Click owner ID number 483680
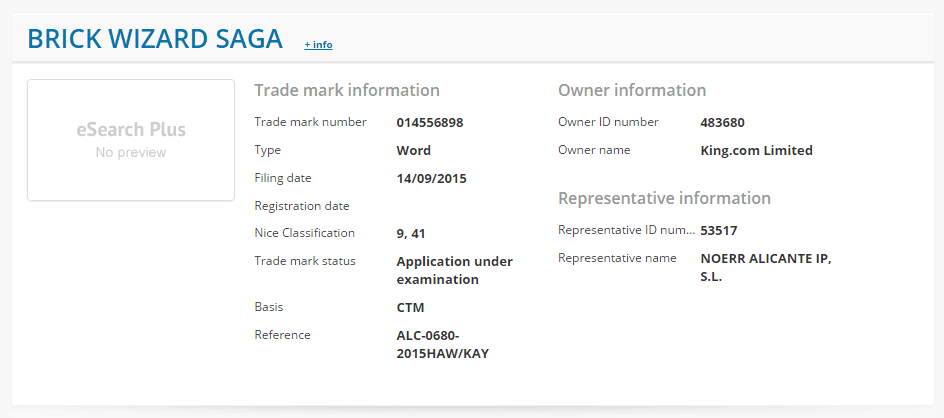This screenshot has height=418, width=944. (722, 122)
